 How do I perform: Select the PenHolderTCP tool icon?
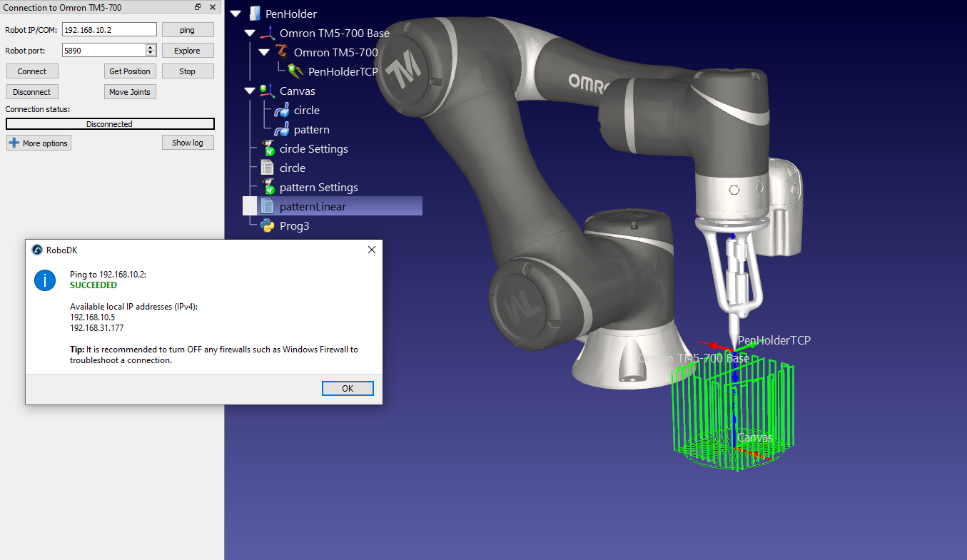click(296, 71)
